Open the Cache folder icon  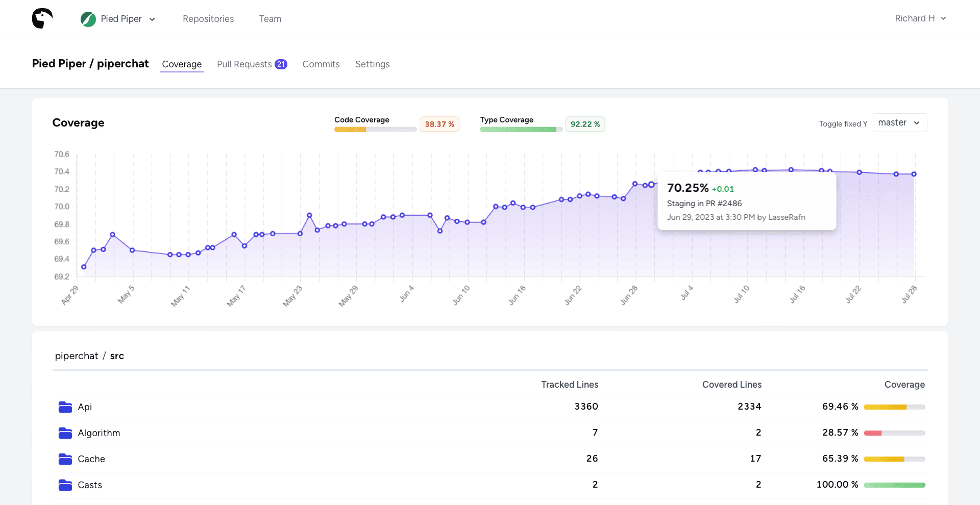point(65,459)
